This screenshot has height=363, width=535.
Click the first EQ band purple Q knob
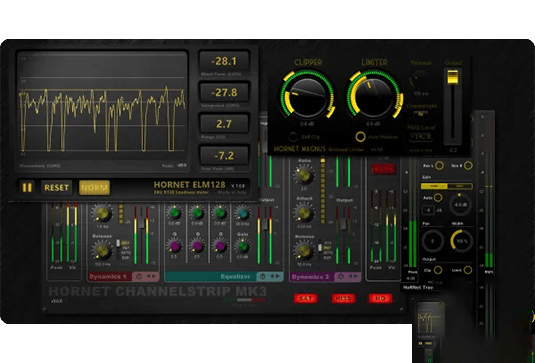(175, 246)
